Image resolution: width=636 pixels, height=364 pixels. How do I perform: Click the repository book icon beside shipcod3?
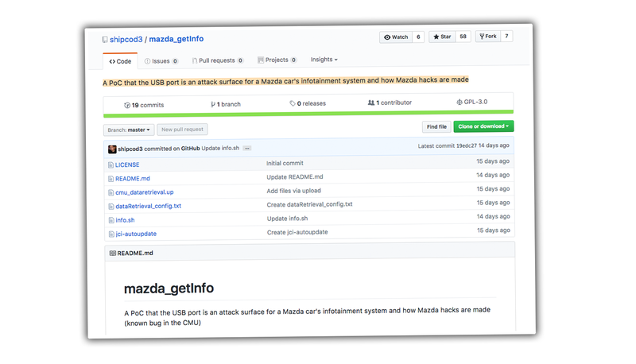coord(105,40)
